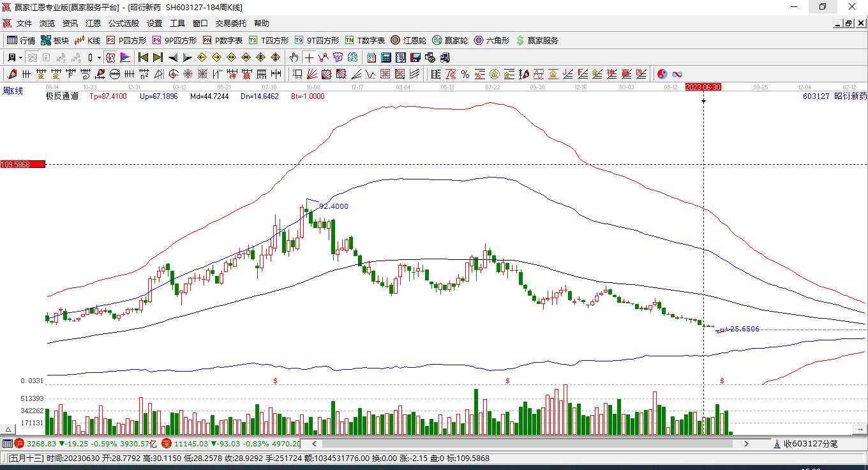Open the 资讯 menu
Image resolution: width=868 pixels, height=470 pixels.
tap(70, 24)
